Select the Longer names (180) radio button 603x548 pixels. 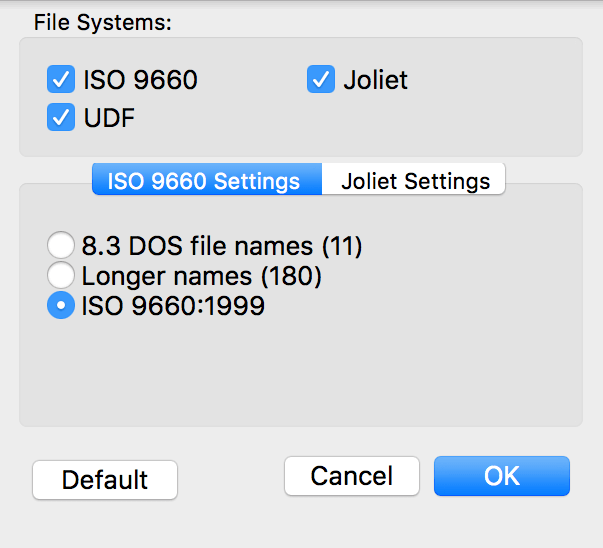(61, 276)
